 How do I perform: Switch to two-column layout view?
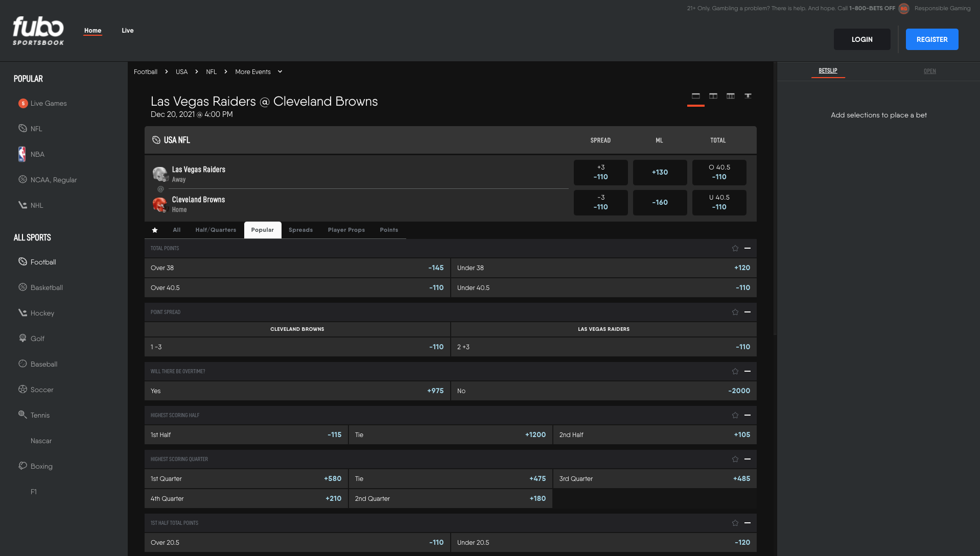713,96
